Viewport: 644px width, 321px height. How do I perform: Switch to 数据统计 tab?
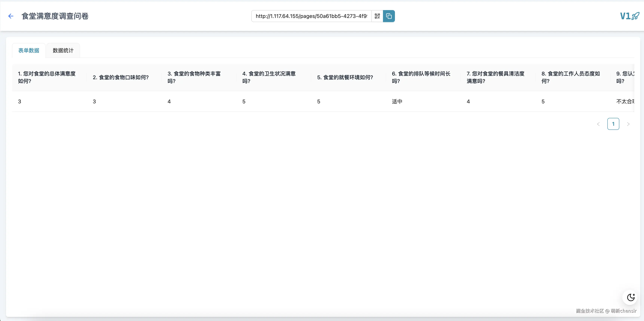(63, 50)
